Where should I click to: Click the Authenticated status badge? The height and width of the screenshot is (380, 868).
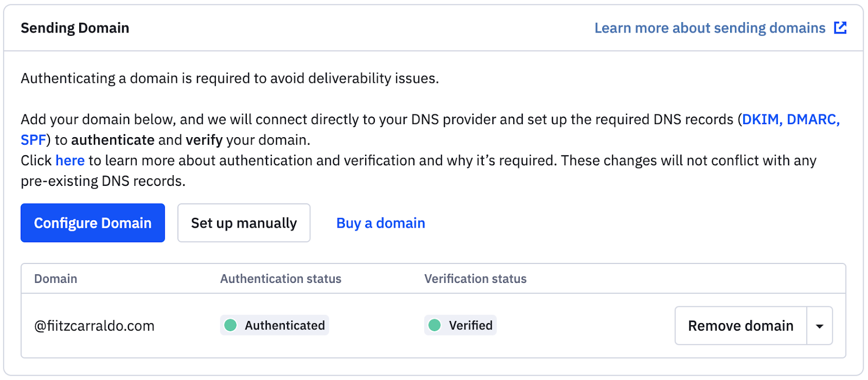[x=274, y=325]
